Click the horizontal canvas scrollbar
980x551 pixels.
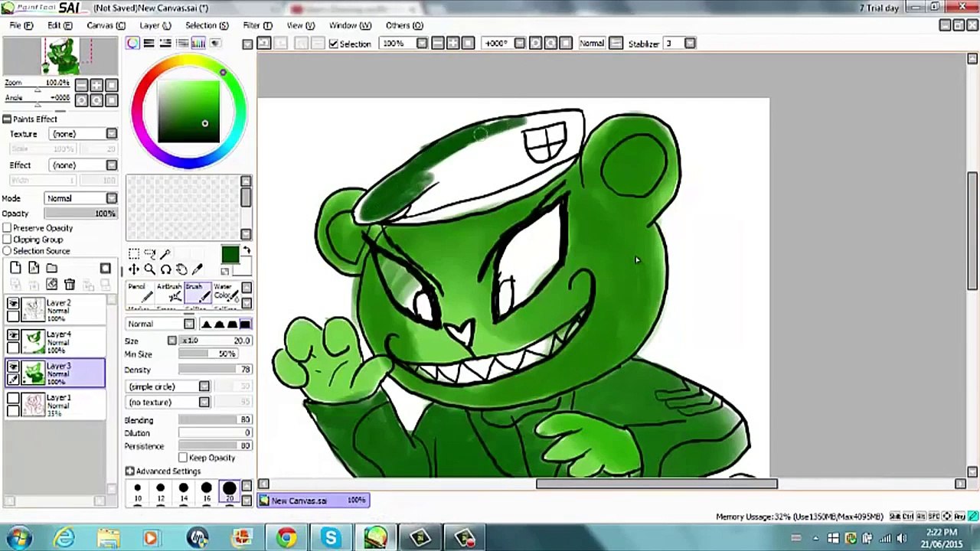click(657, 484)
